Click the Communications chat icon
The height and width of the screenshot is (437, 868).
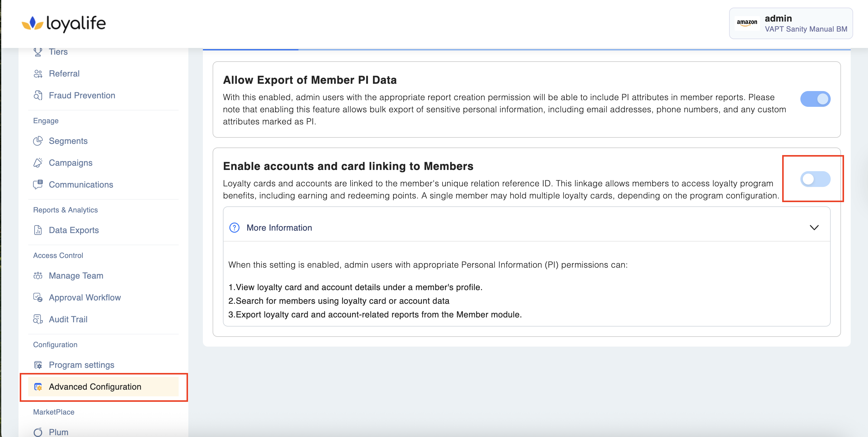pos(38,185)
